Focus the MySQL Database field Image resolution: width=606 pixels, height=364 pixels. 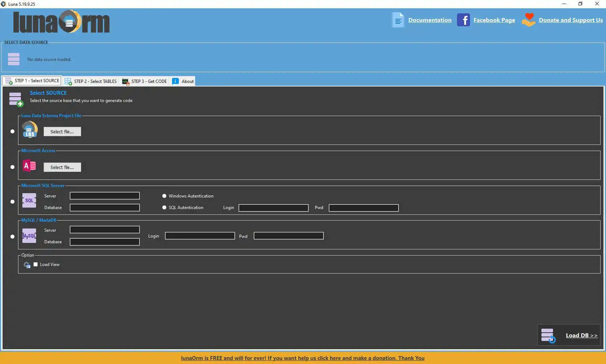(x=105, y=242)
